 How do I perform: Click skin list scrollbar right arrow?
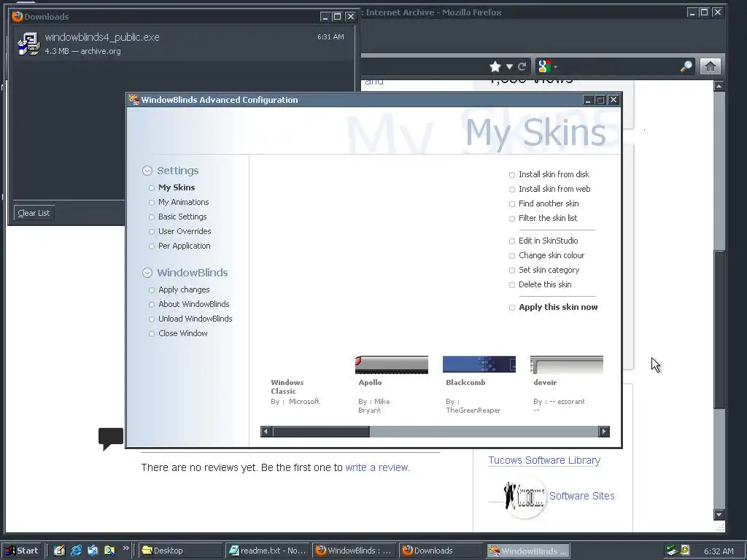[603, 432]
